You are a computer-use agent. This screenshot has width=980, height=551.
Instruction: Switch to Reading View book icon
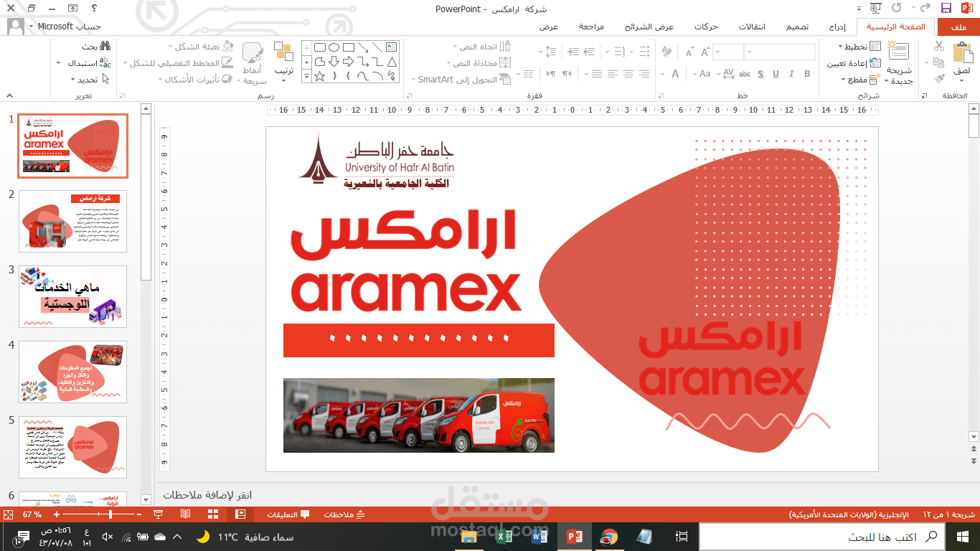pyautogui.click(x=186, y=514)
